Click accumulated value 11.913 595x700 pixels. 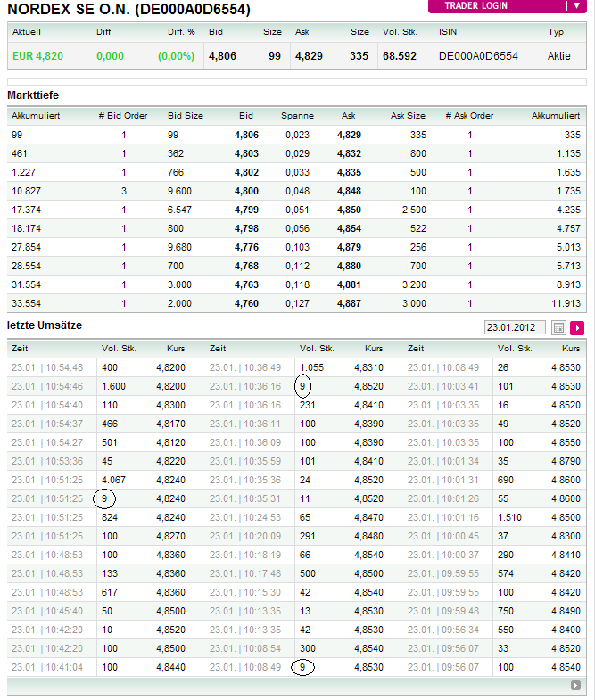pos(566,303)
